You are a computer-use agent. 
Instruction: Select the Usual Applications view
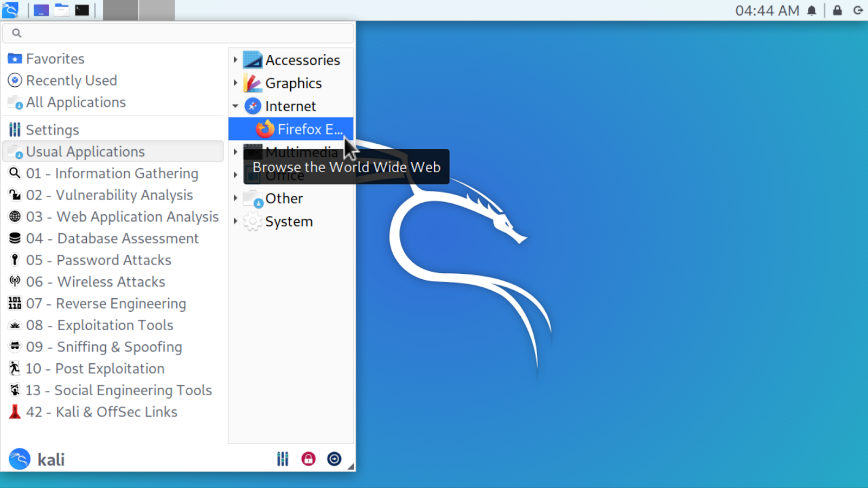[85, 151]
